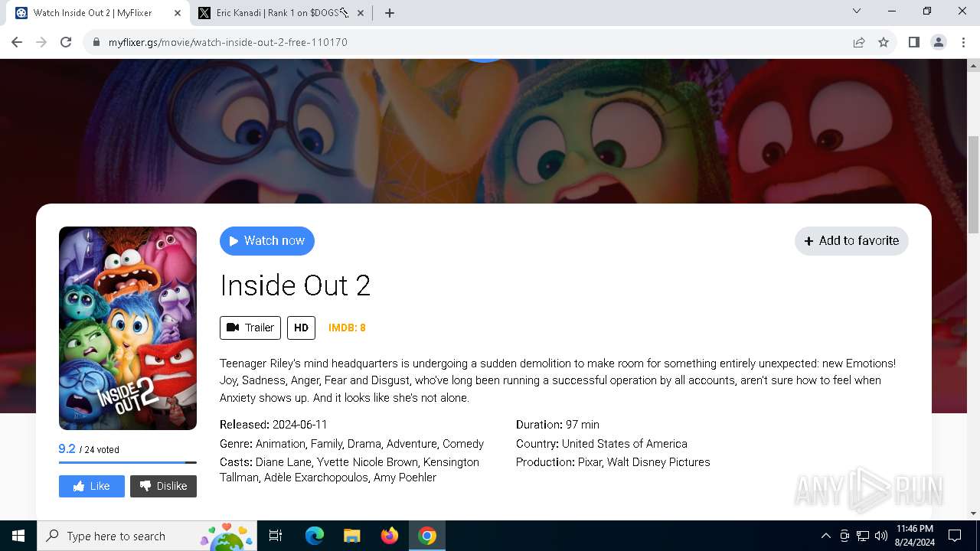Open the Comedy genre link
Image resolution: width=980 pixels, height=551 pixels.
coord(463,444)
